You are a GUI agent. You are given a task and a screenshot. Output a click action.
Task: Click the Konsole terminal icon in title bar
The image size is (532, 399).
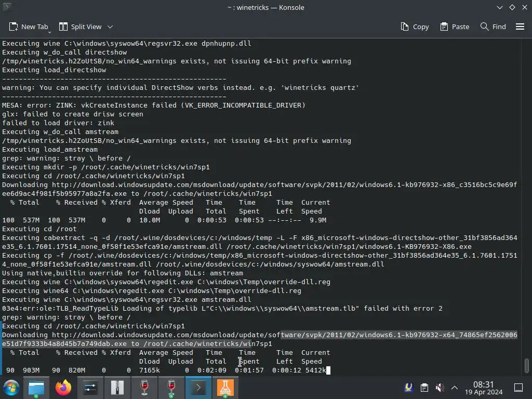(7, 7)
